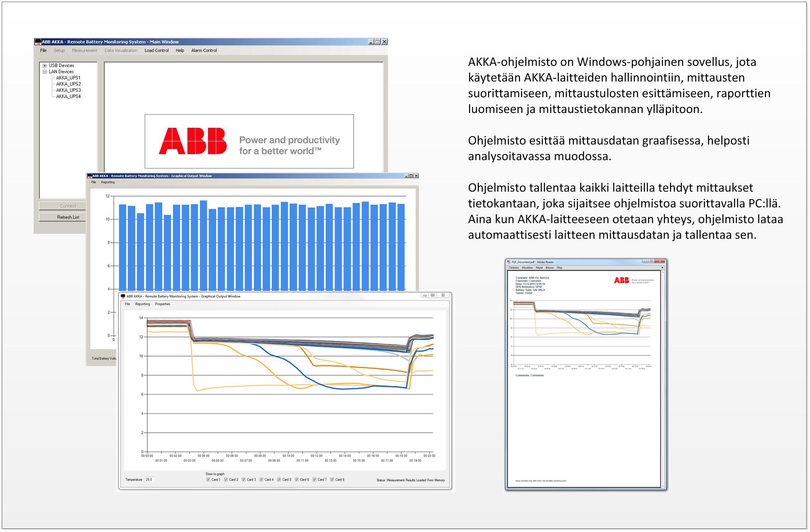Screen dimensions: 810x532
Task: Open File menu in line graph window
Action: 128,304
